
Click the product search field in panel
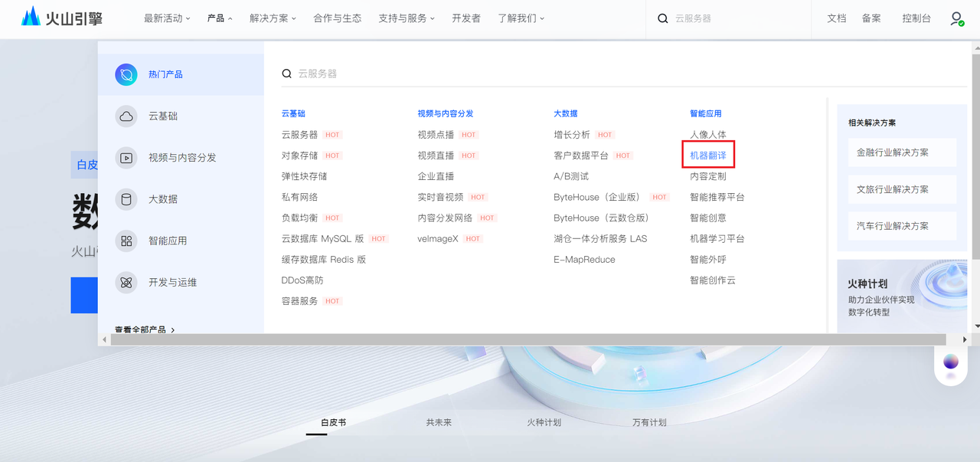tap(536, 74)
